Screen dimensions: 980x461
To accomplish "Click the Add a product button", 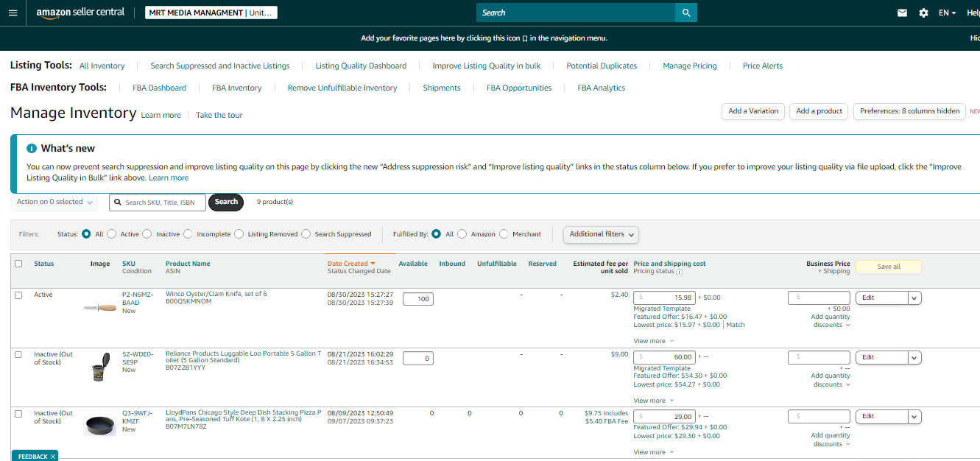I will 819,111.
